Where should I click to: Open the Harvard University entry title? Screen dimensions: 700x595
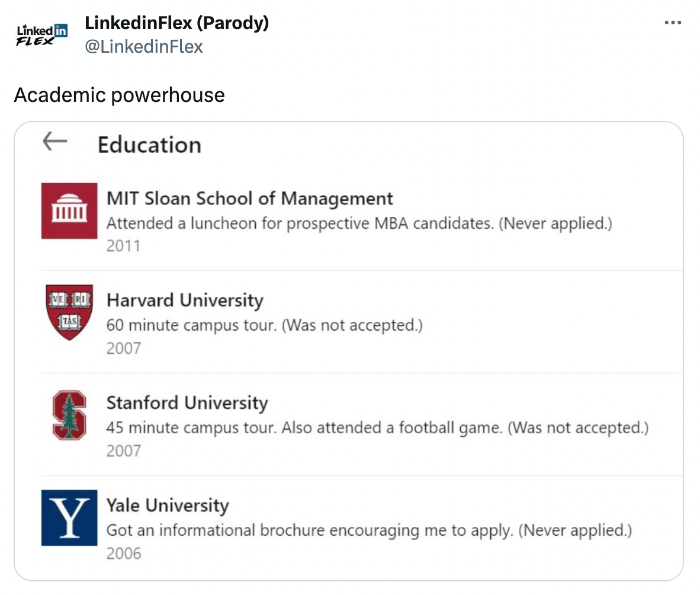(x=185, y=300)
